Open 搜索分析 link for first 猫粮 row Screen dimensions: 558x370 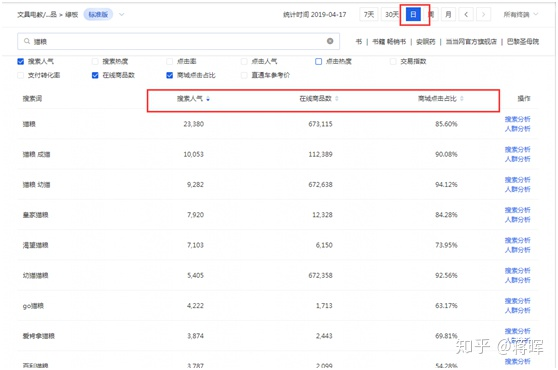(x=517, y=119)
